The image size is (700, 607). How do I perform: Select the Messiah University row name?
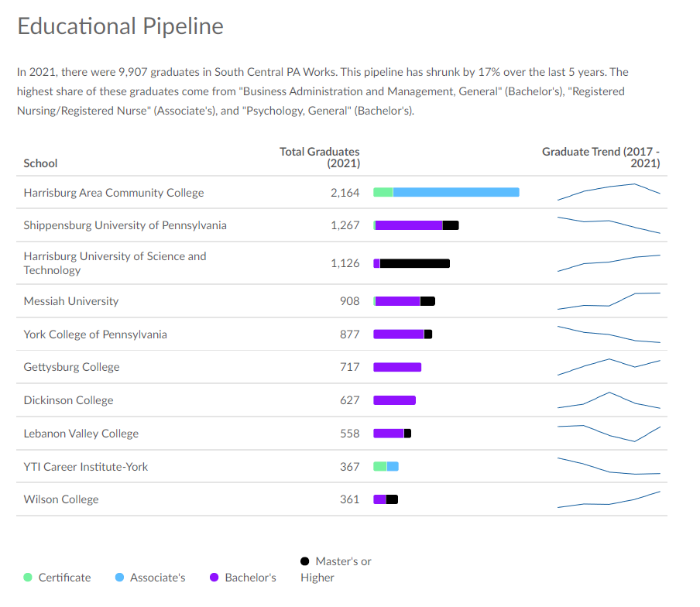71,301
